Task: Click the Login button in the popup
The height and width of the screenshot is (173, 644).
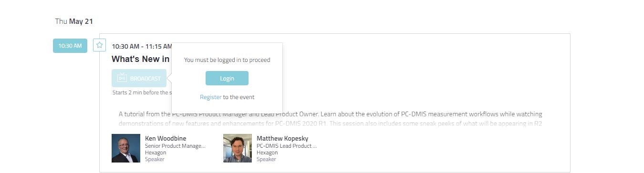Action: (227, 78)
